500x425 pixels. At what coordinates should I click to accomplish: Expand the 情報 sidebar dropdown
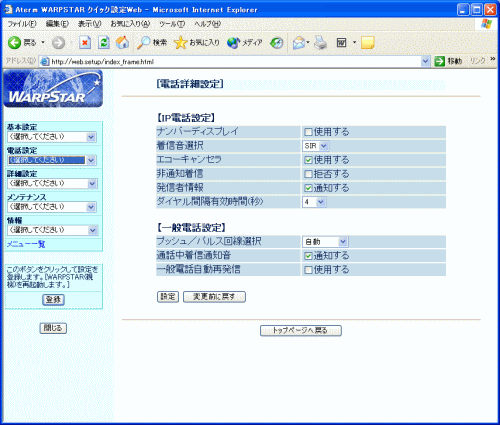point(52,230)
